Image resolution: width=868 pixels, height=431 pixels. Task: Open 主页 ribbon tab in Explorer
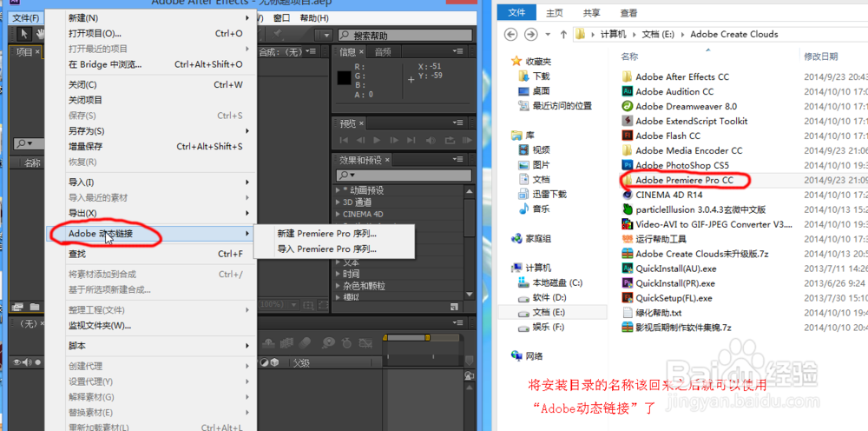click(x=554, y=13)
